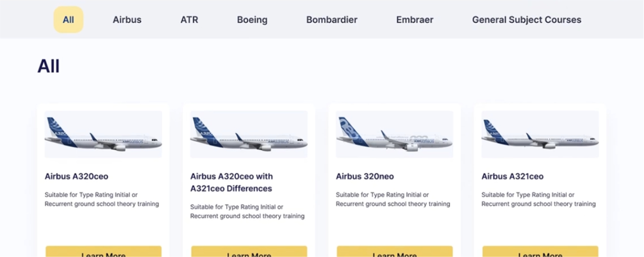The width and height of the screenshot is (644, 257).
Task: Select the All category tab
Action: pyautogui.click(x=68, y=20)
